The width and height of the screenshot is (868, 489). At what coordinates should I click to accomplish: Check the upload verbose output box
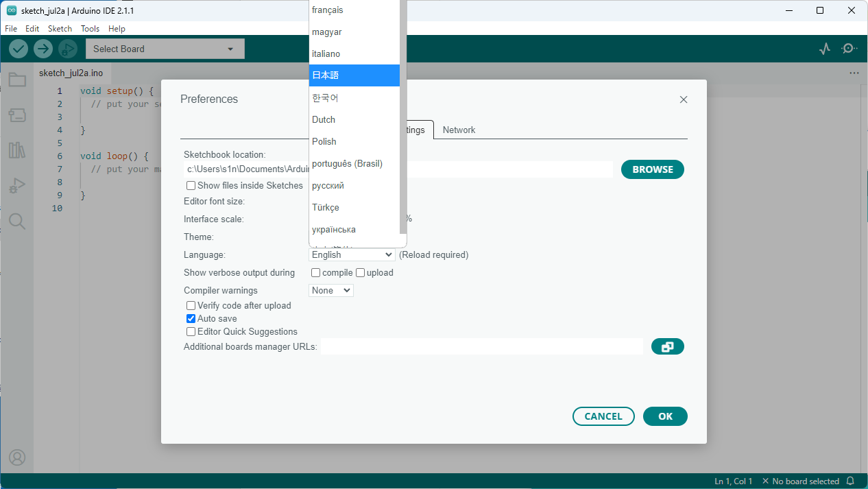tap(361, 273)
